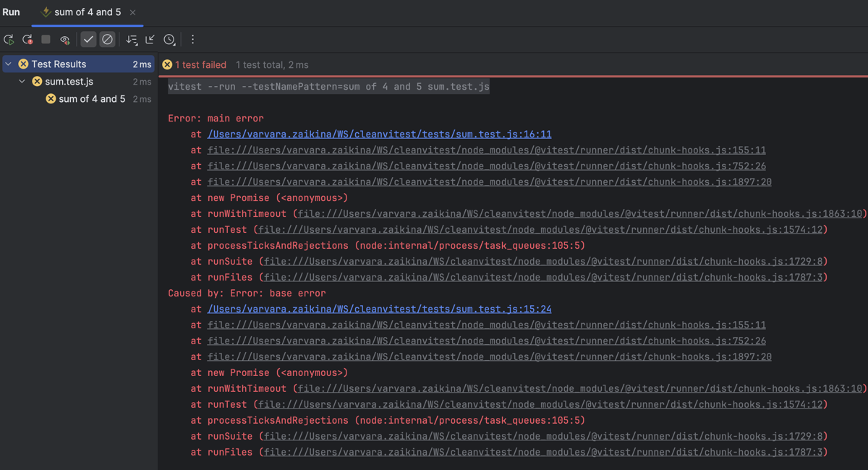868x470 pixels.
Task: Click 'at new Promise' line under base error
Action: (269, 373)
